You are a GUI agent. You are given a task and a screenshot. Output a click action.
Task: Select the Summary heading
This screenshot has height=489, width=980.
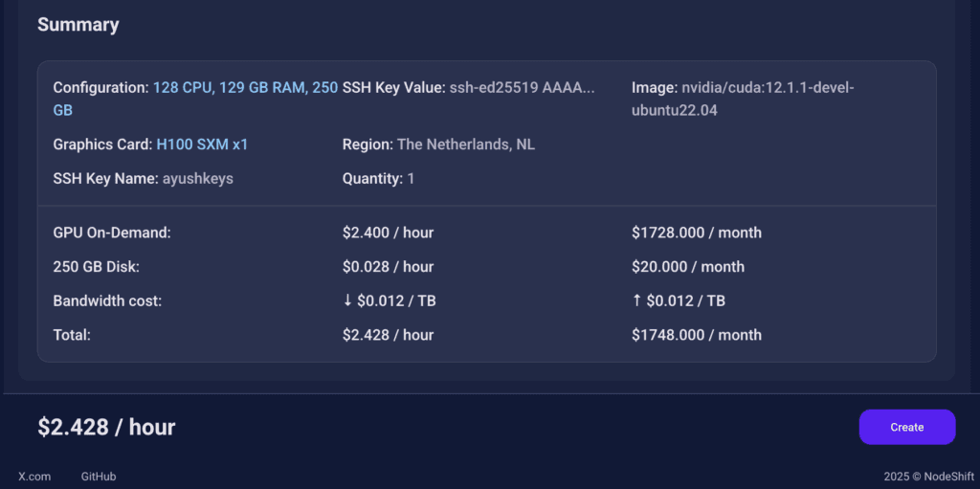coord(78,25)
